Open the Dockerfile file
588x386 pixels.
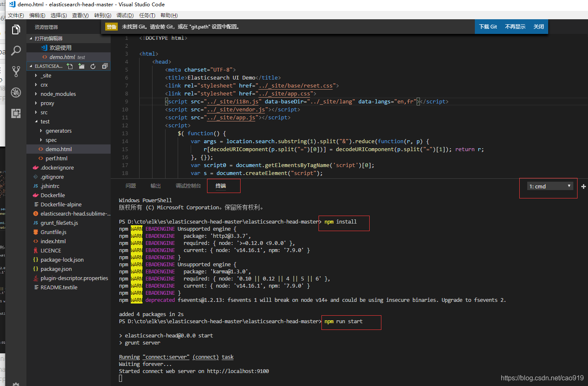(x=68, y=196)
